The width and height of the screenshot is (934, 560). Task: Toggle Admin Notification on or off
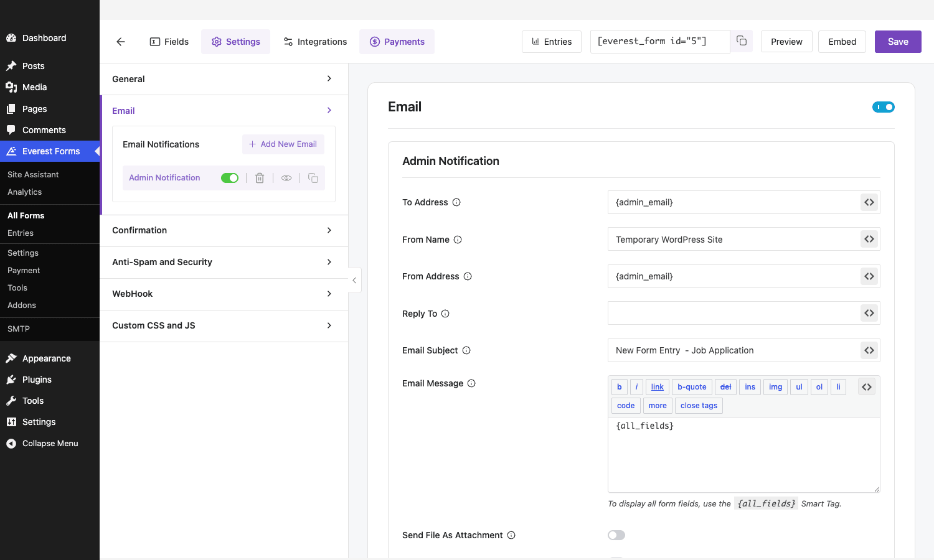(x=230, y=178)
